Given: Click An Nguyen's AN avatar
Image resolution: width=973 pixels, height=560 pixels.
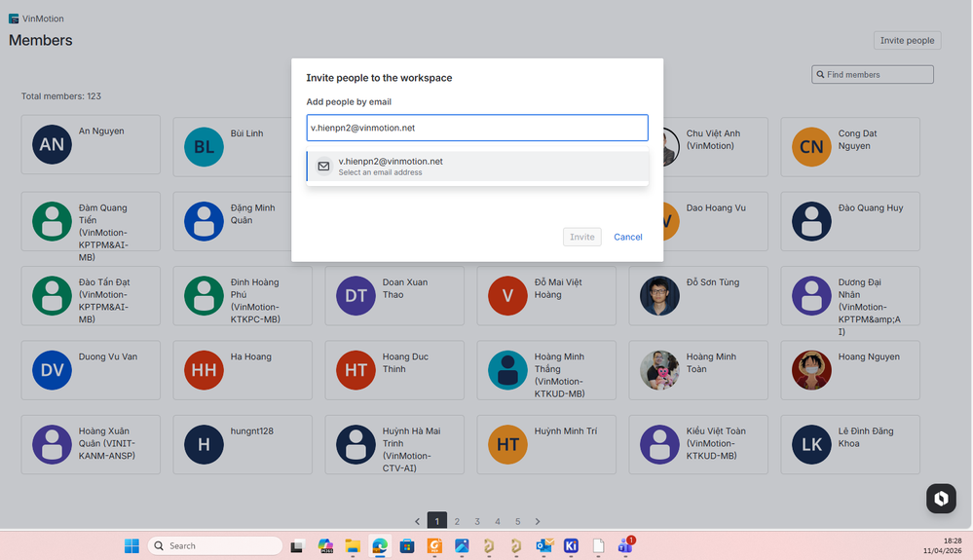Looking at the screenshot, I should pyautogui.click(x=53, y=144).
